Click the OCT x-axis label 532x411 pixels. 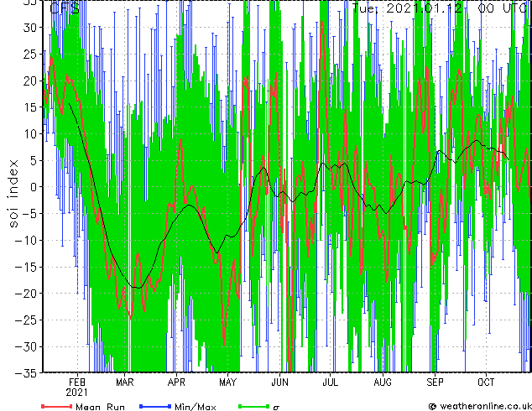[486, 382]
